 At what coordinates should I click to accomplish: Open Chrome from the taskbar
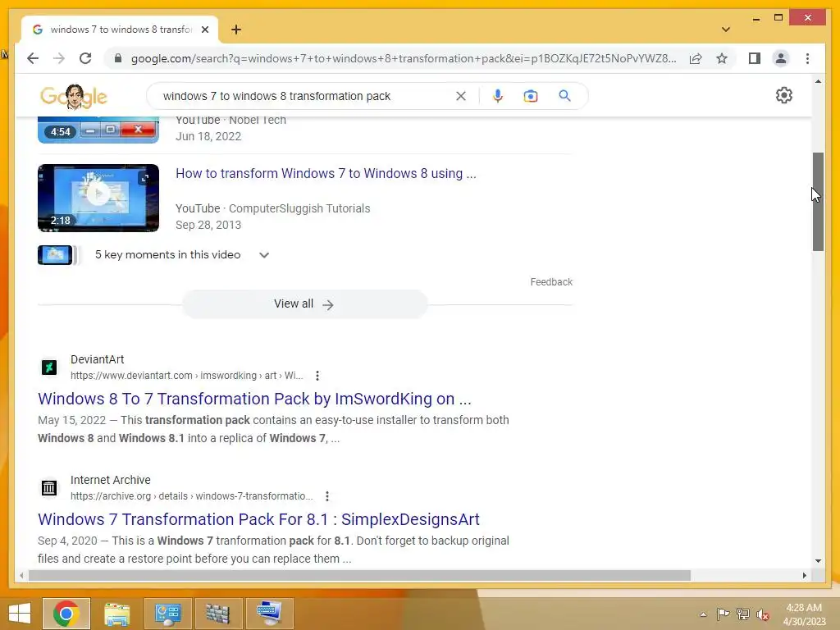click(66, 614)
